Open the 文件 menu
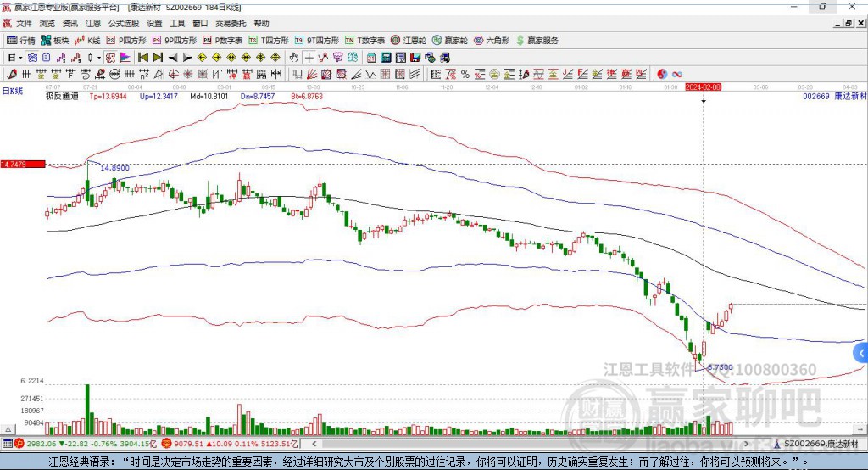The width and height of the screenshot is (868, 470). pyautogui.click(x=24, y=23)
